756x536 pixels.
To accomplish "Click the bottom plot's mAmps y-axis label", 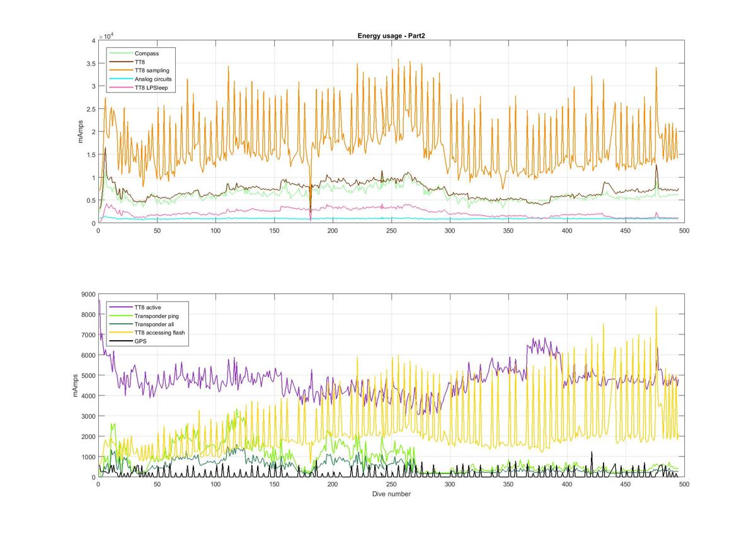I will coord(75,385).
